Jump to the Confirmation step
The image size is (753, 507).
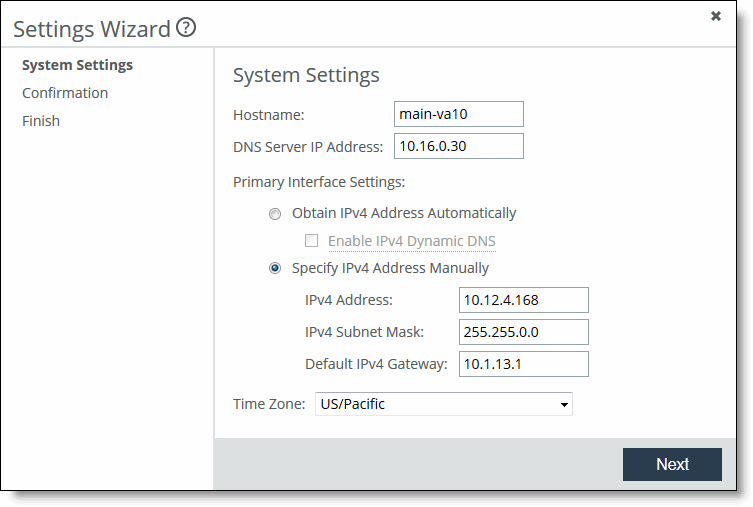[65, 93]
